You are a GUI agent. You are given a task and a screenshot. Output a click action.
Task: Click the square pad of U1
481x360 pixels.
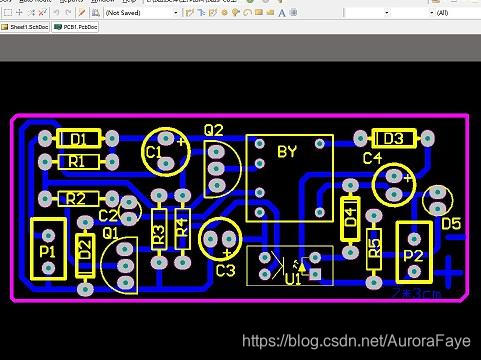(x=315, y=274)
